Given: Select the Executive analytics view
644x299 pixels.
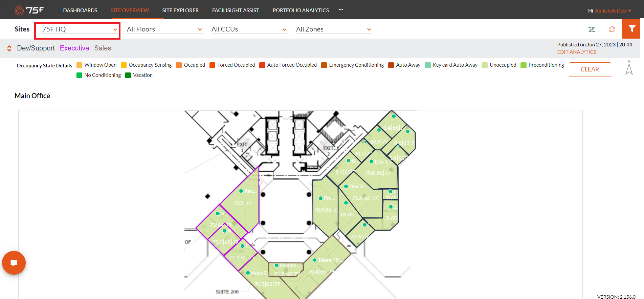Looking at the screenshot, I should tap(74, 48).
